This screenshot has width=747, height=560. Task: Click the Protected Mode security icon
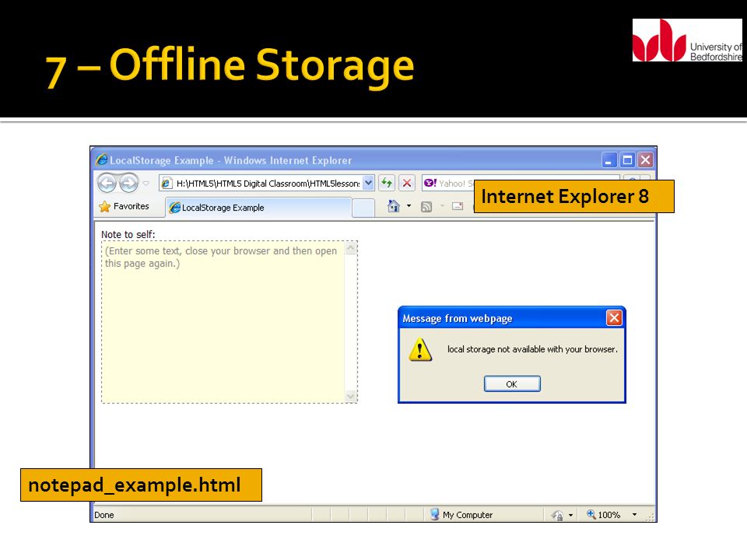557,515
